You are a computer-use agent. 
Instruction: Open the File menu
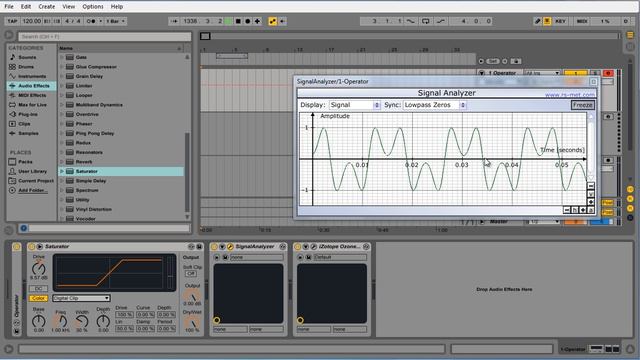pos(9,7)
